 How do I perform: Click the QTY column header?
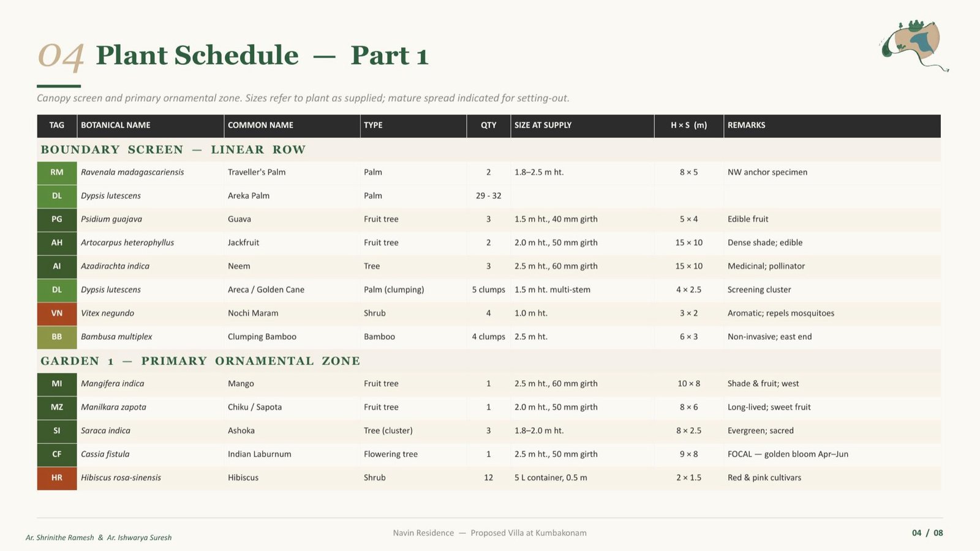coord(489,125)
